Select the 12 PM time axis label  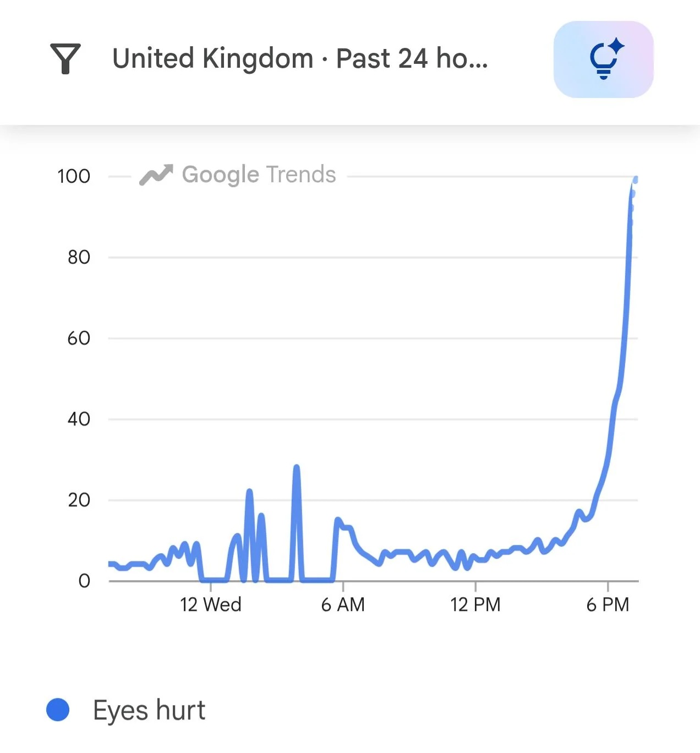pyautogui.click(x=475, y=604)
